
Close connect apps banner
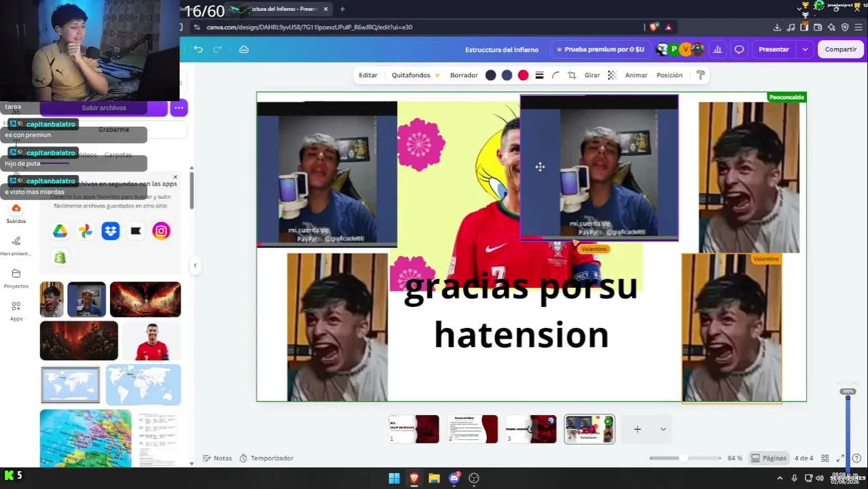click(175, 177)
